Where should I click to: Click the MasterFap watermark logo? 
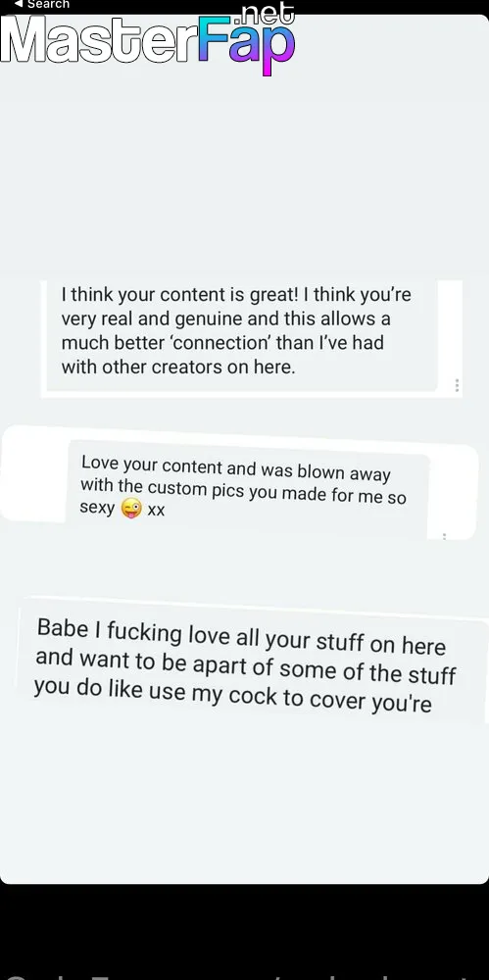(x=148, y=39)
